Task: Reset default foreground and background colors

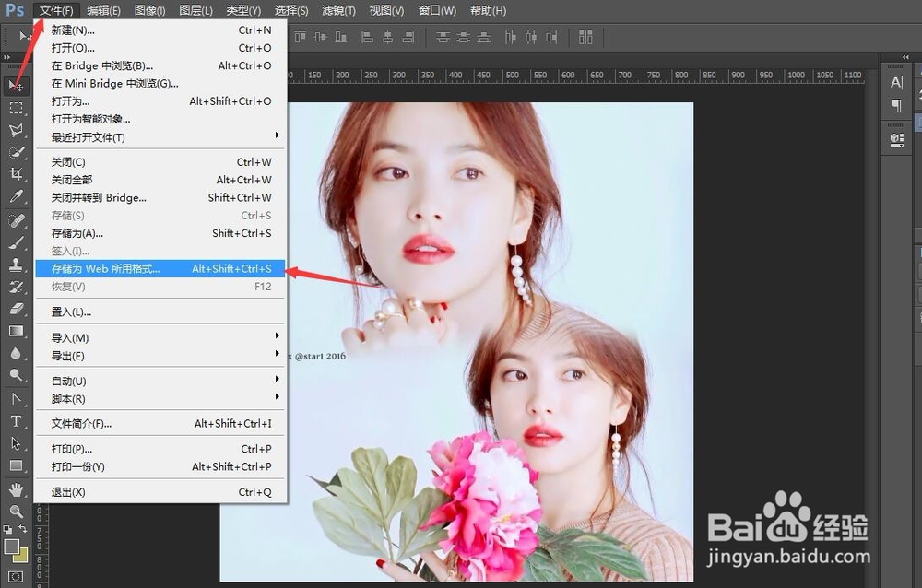Action: pyautogui.click(x=7, y=529)
